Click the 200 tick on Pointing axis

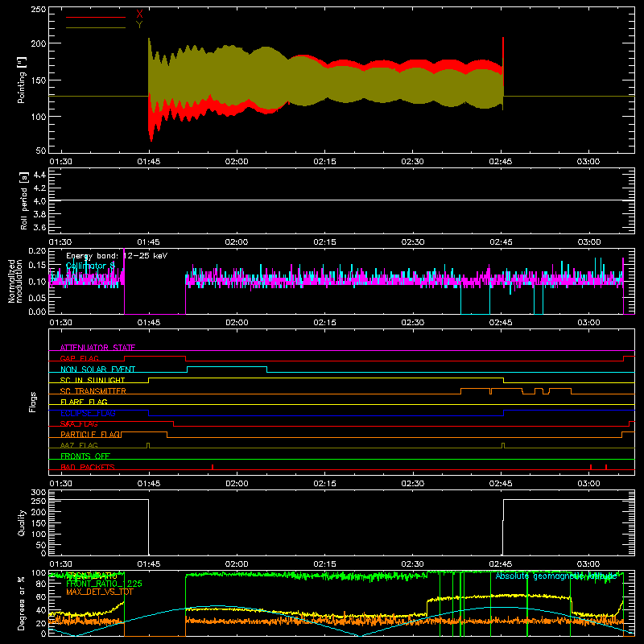click(39, 43)
